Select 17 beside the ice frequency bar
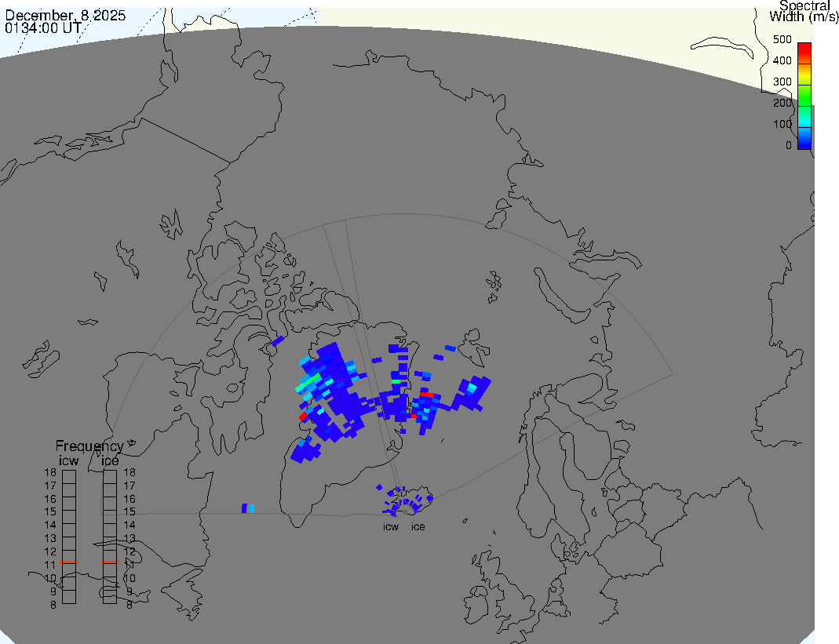The height and width of the screenshot is (644, 839). tap(129, 486)
